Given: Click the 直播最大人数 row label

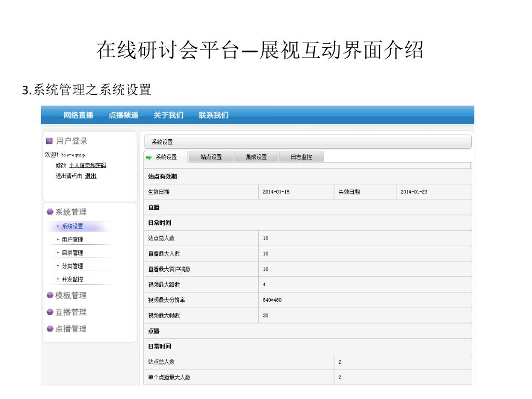Looking at the screenshot, I should (164, 254).
